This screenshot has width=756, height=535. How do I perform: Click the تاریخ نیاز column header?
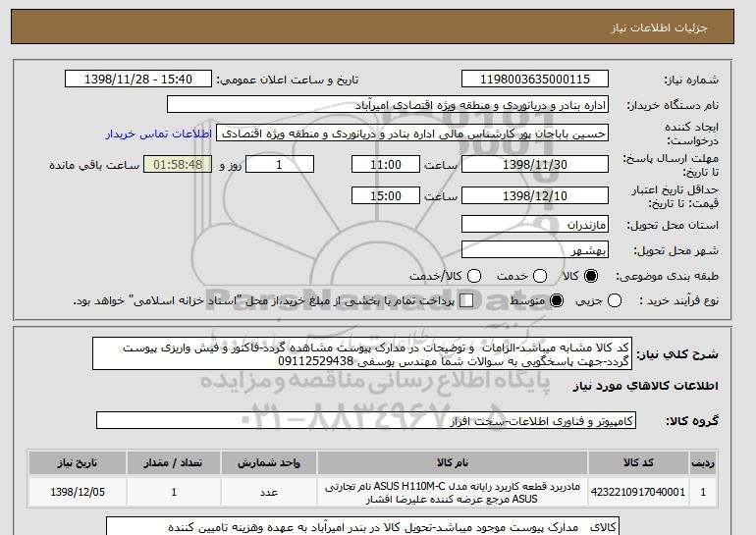[78, 462]
